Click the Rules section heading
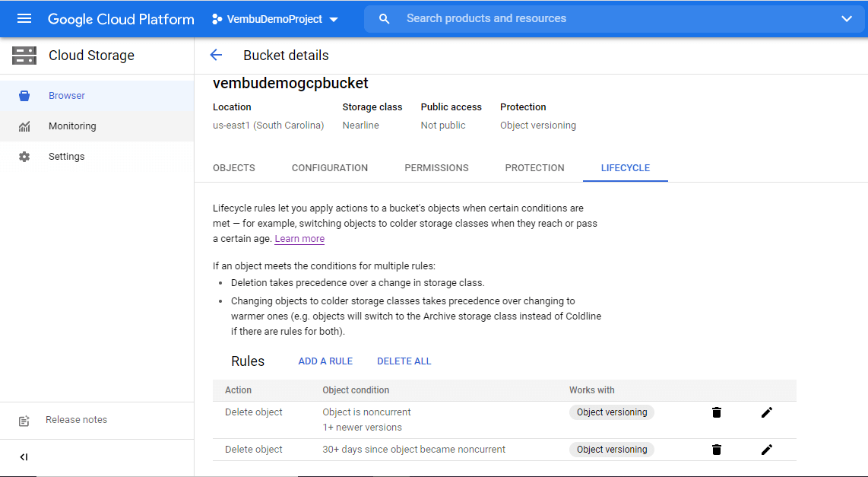The height and width of the screenshot is (477, 868). (248, 361)
